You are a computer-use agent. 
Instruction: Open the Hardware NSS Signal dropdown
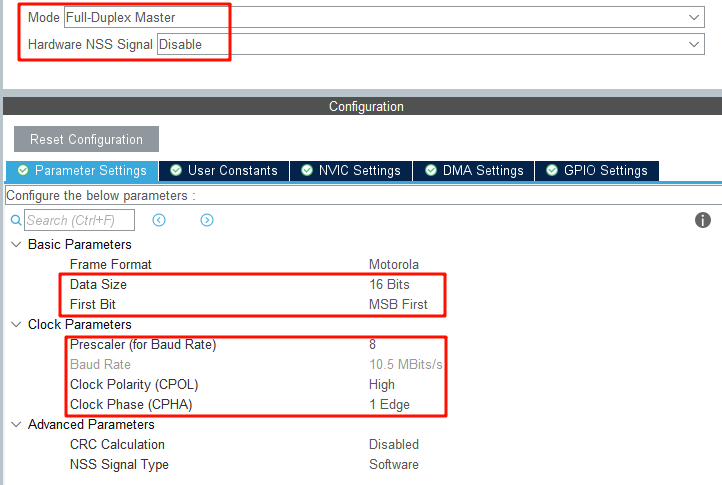(x=431, y=44)
